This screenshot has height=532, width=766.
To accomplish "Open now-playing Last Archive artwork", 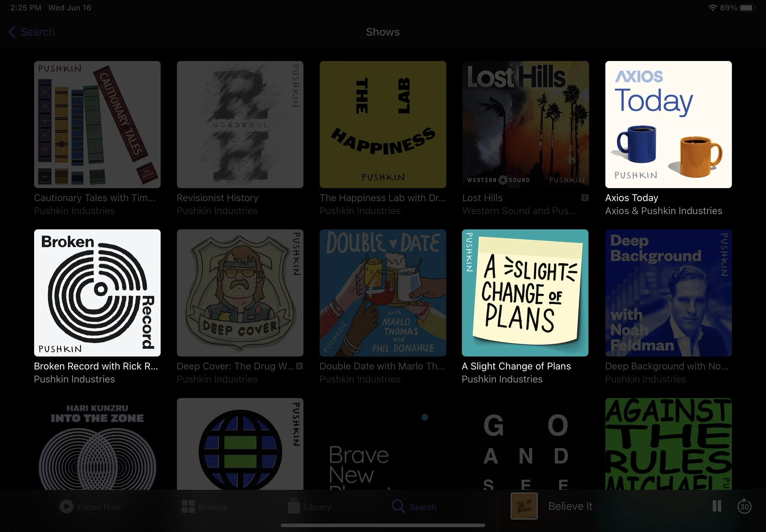I will tap(524, 506).
